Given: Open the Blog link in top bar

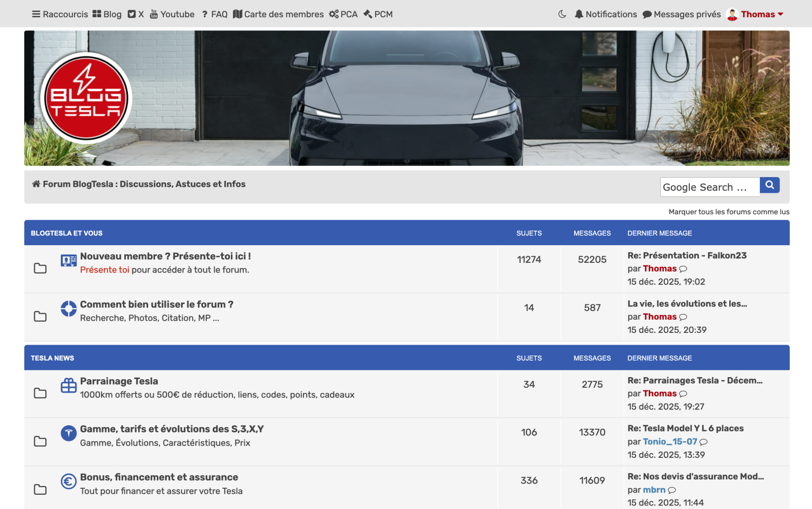Looking at the screenshot, I should 107,14.
